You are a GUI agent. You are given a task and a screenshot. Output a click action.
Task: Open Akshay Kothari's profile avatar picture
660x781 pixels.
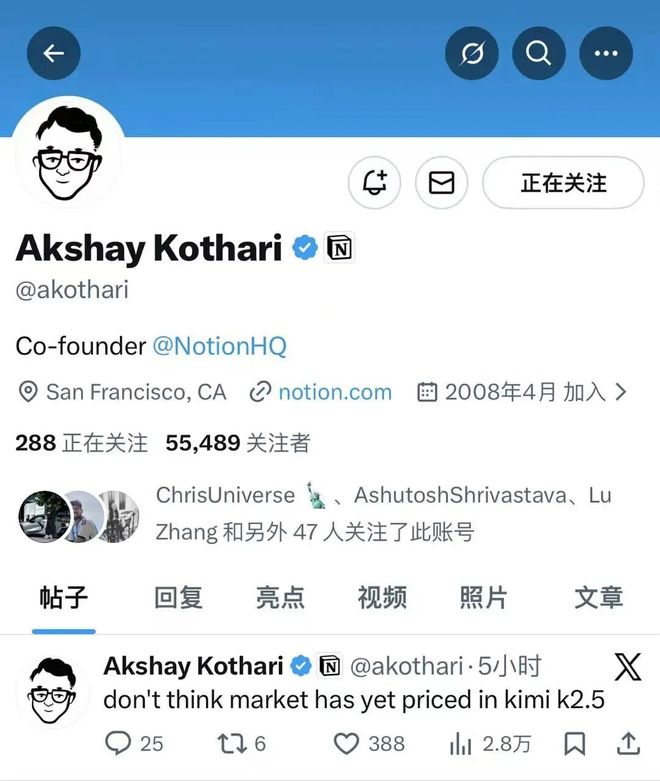pos(68,153)
